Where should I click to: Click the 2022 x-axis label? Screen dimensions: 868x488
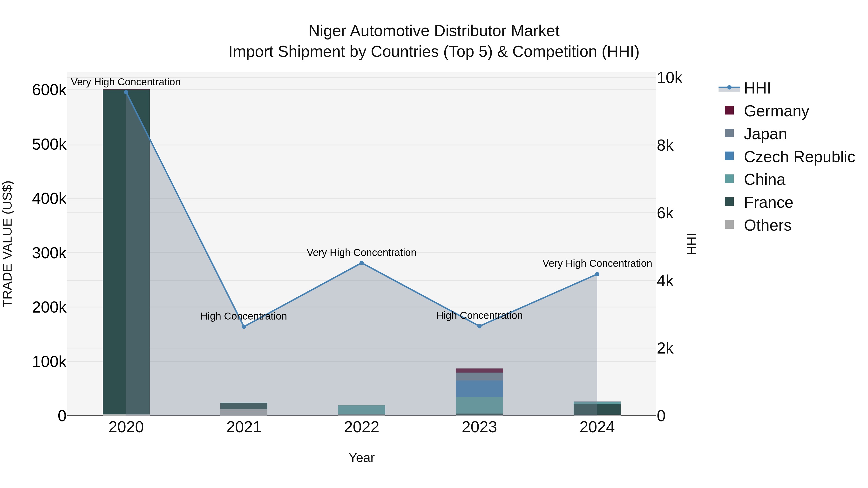[362, 427]
